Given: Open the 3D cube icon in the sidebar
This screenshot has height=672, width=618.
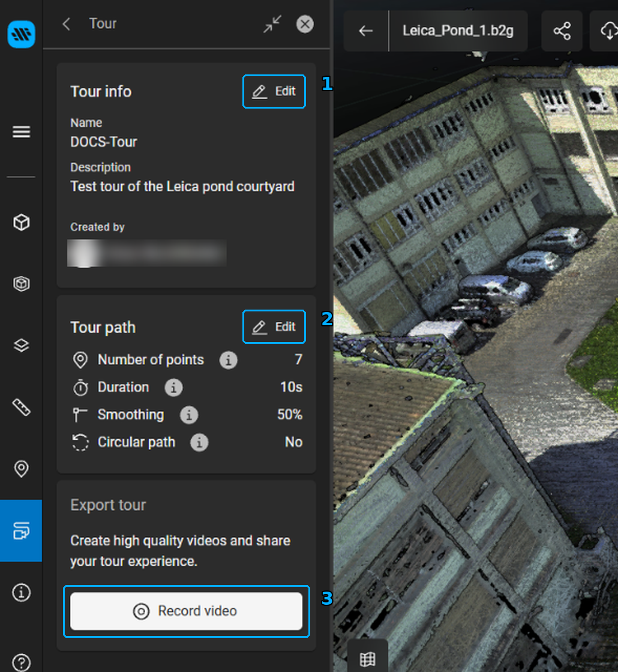Looking at the screenshot, I should tap(21, 223).
